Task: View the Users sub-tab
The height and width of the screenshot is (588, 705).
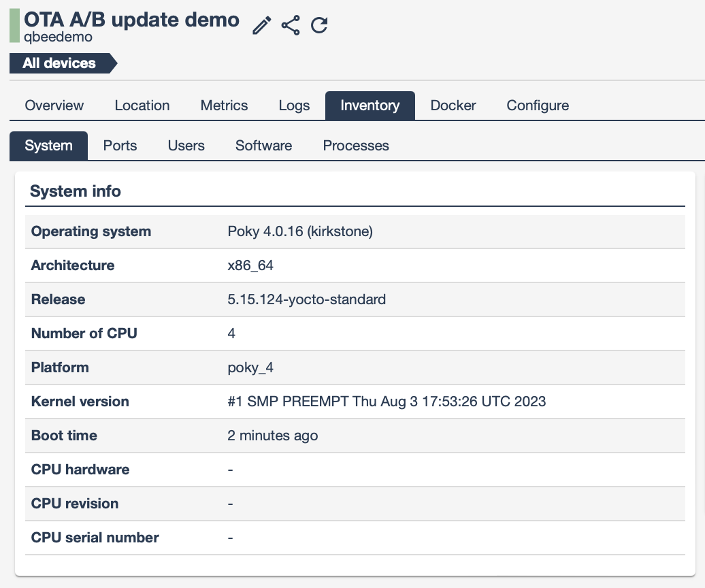Action: pyautogui.click(x=186, y=146)
